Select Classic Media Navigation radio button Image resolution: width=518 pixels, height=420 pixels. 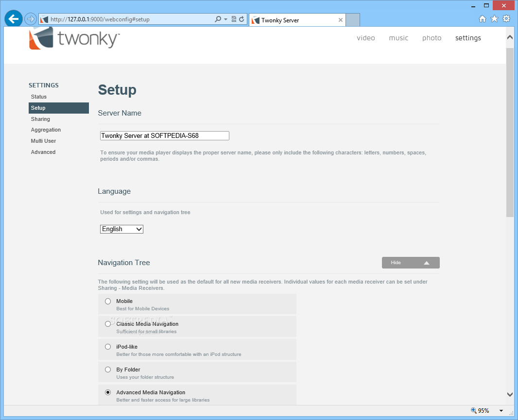(108, 324)
